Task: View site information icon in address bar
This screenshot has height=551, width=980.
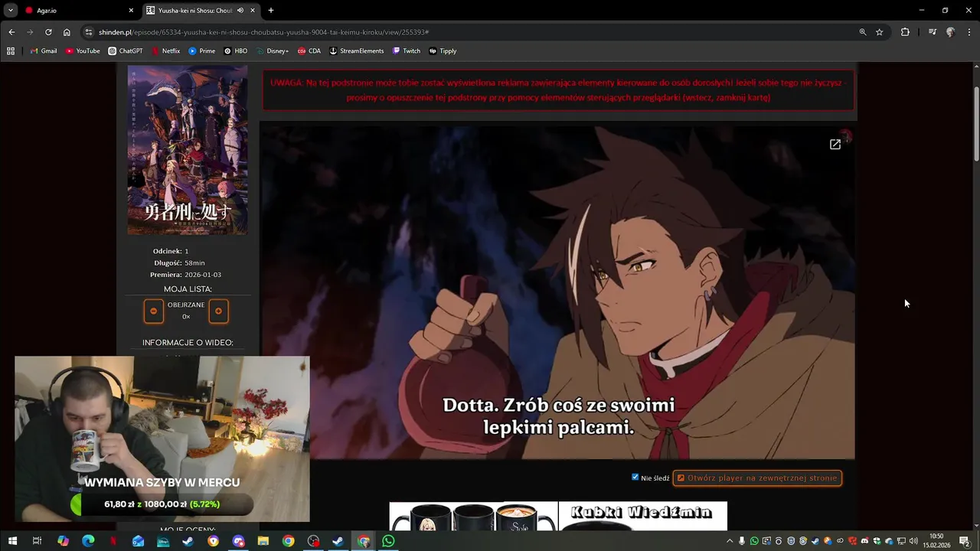Action: click(89, 32)
